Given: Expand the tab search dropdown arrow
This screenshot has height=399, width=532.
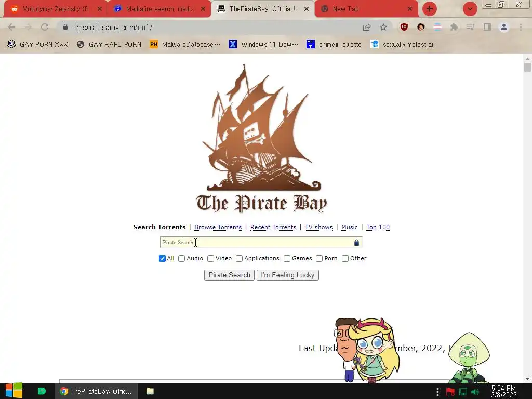Looking at the screenshot, I should coord(470,9).
